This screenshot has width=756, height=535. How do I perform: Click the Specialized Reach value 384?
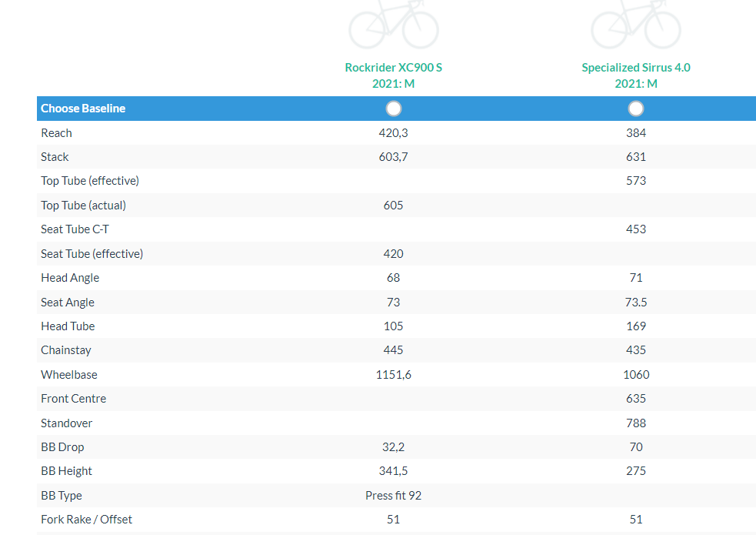tap(636, 132)
